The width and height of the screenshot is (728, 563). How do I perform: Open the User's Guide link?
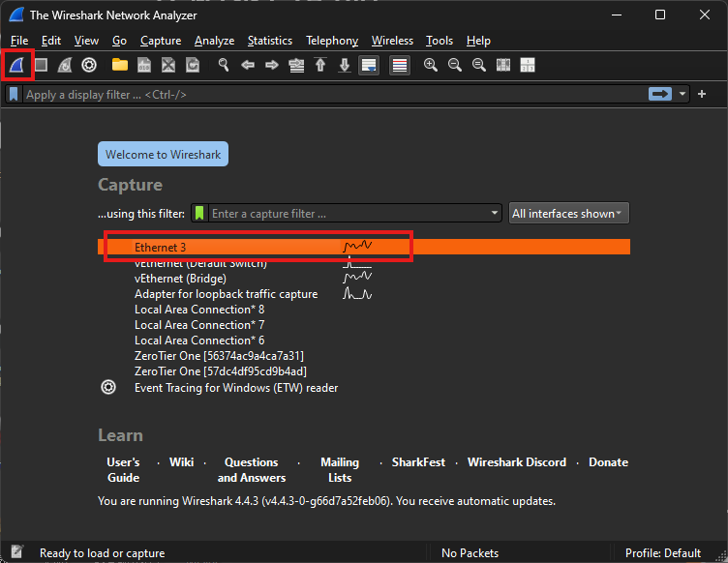click(123, 470)
